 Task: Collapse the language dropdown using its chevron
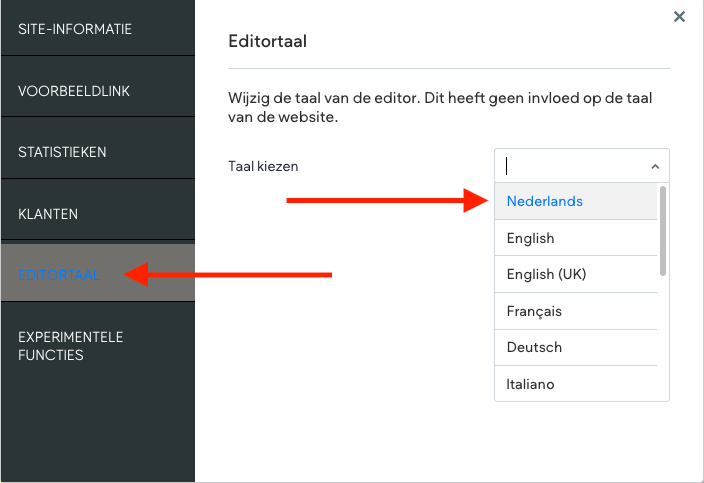click(655, 167)
